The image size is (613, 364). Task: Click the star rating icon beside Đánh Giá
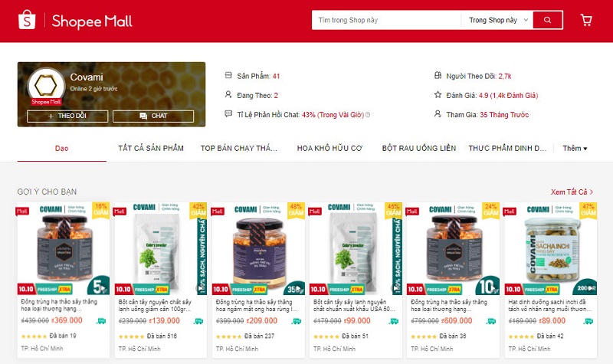coord(438,95)
